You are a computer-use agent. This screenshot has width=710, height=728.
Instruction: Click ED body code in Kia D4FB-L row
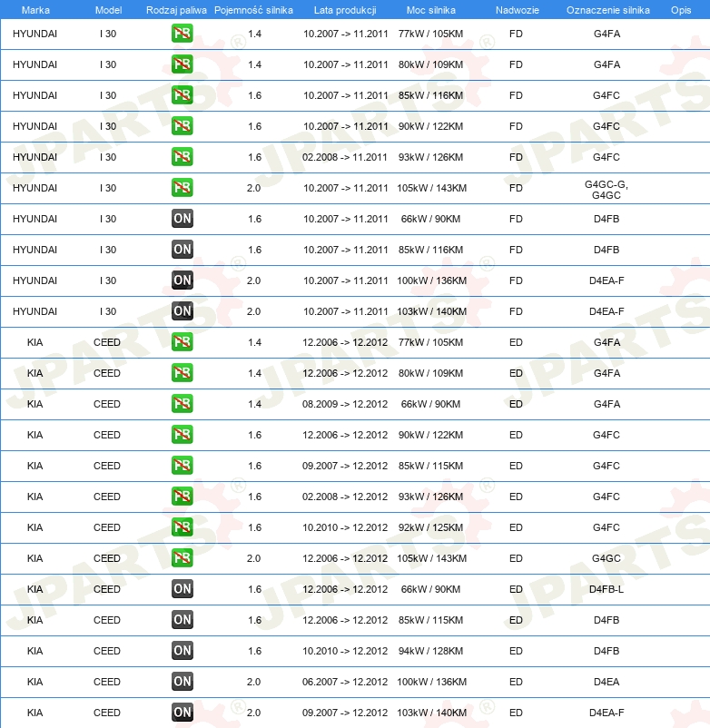tap(516, 589)
